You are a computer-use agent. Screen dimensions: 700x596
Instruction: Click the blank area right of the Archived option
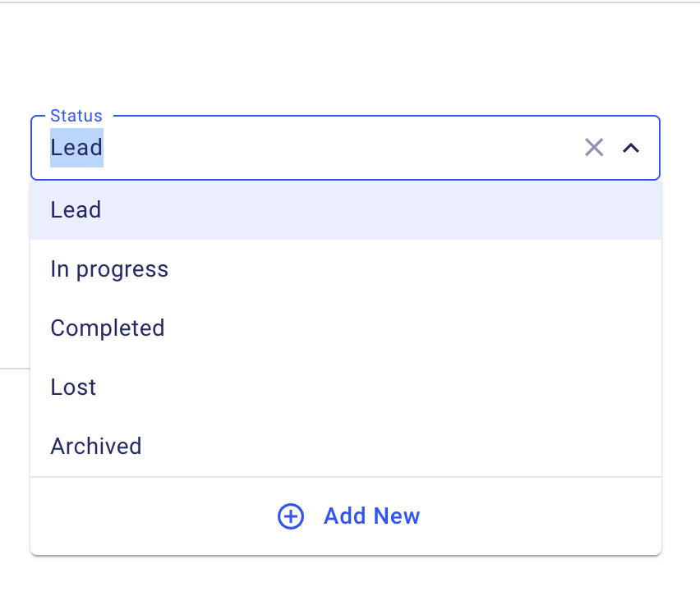[x=411, y=447]
